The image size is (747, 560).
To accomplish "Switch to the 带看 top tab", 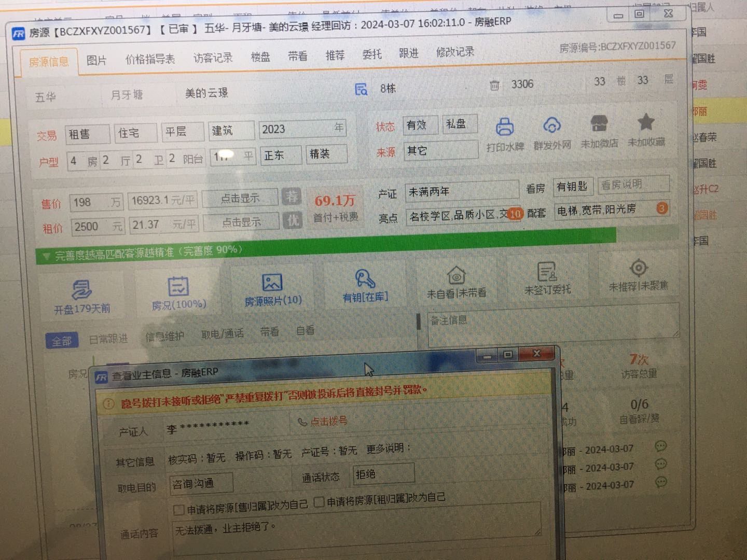I will pyautogui.click(x=298, y=55).
